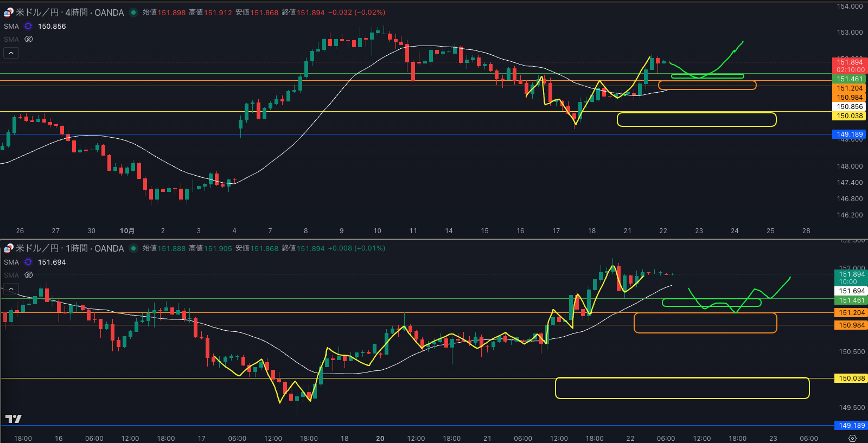868x443 pixels.
Task: Click the green market status dot on 1-hour chart
Action: click(x=133, y=248)
